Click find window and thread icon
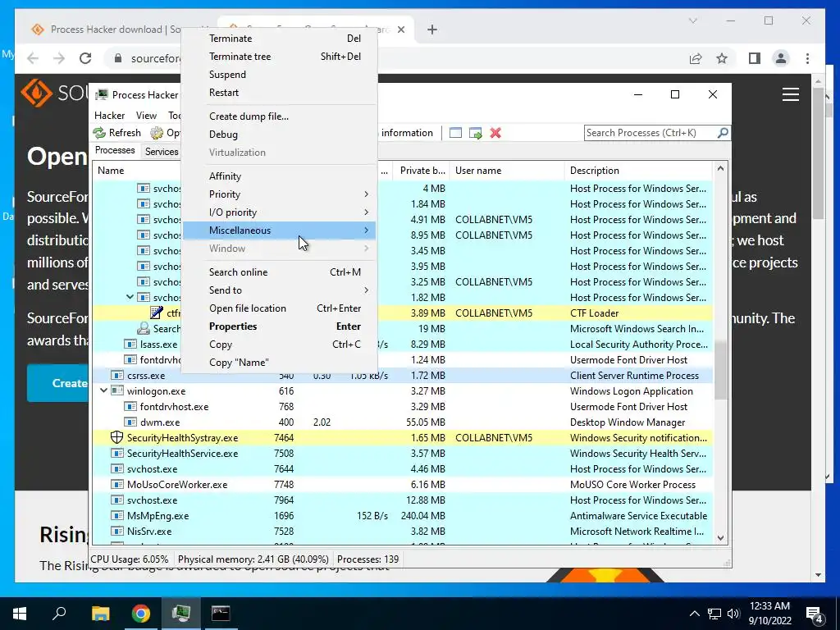The height and width of the screenshot is (630, 840). pyautogui.click(x=475, y=133)
